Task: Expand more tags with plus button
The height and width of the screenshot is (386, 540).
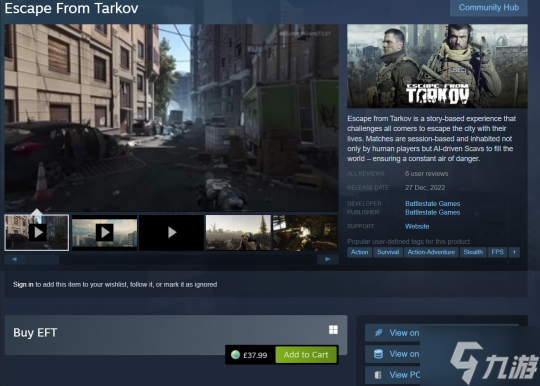Action: point(514,252)
